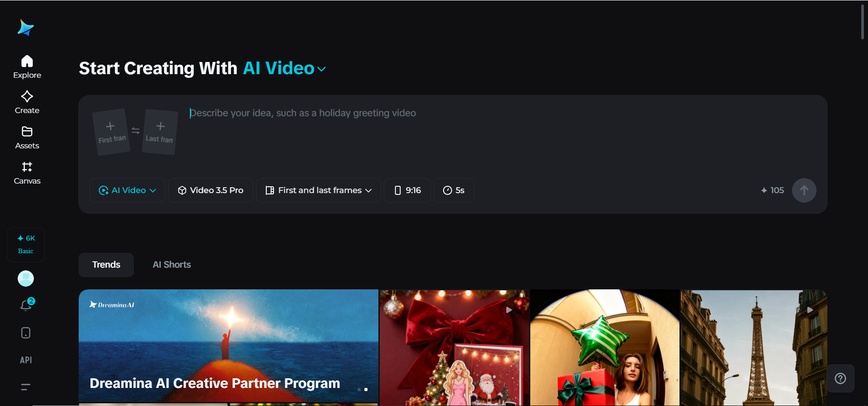
Task: Add a First frame image
Action: click(111, 132)
